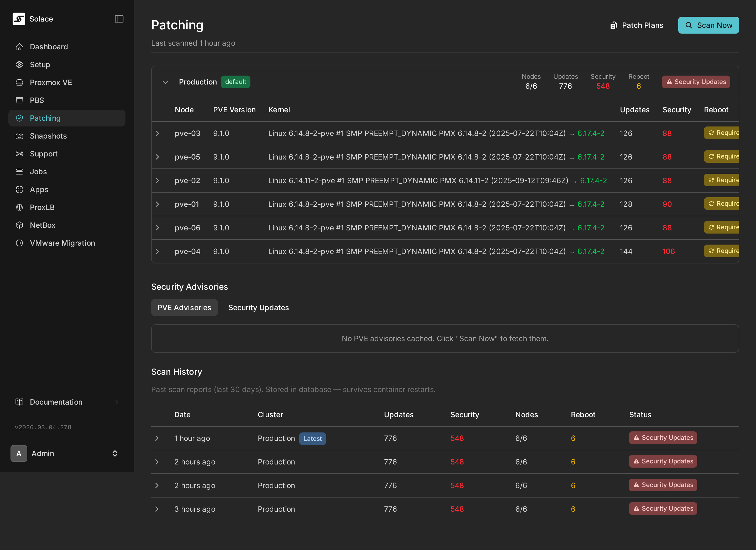Open the Dashboard sidebar item
Image resolution: width=756 pixels, height=550 pixels.
coord(49,47)
